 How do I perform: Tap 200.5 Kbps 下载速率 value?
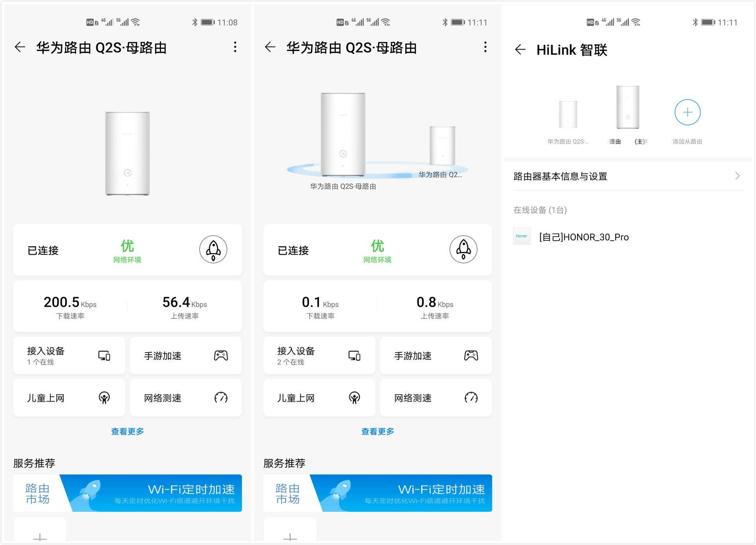(70, 303)
